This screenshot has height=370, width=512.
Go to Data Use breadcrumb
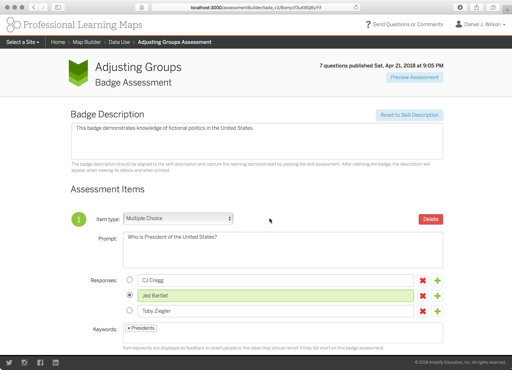click(x=119, y=42)
